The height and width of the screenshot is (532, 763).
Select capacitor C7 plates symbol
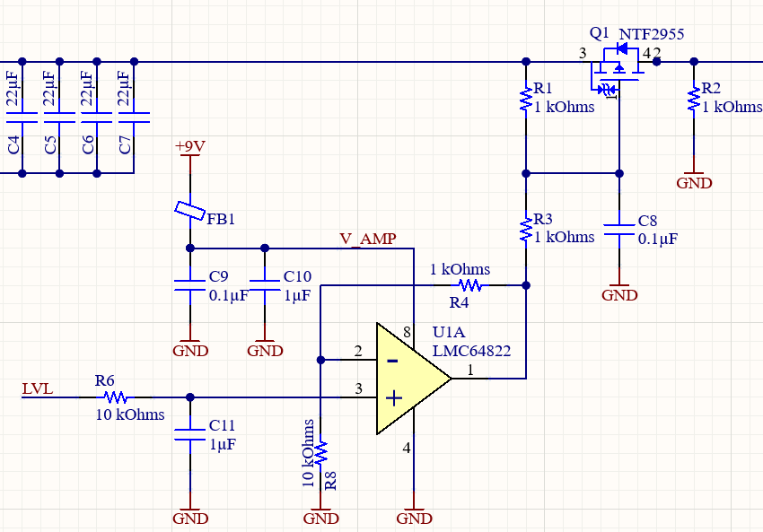135,118
